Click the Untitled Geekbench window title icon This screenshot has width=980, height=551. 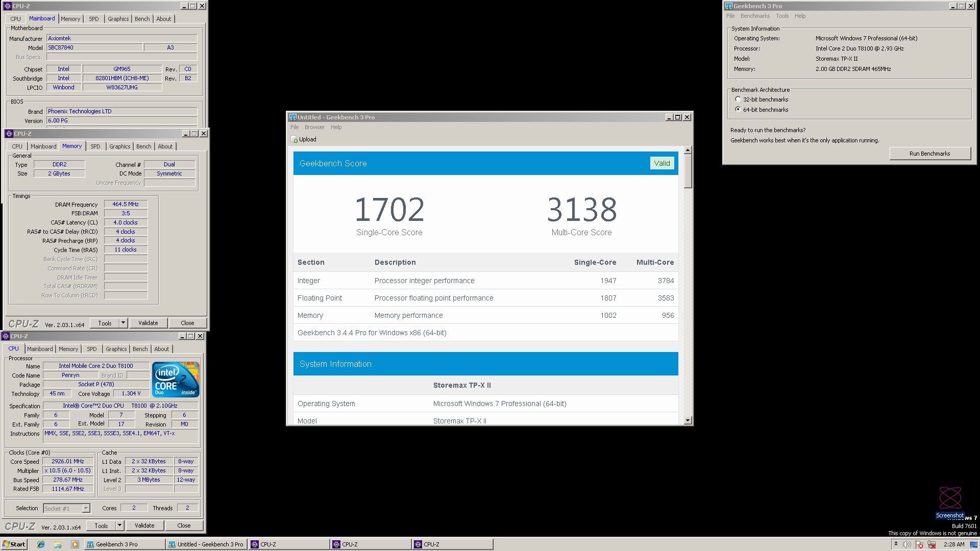(292, 117)
